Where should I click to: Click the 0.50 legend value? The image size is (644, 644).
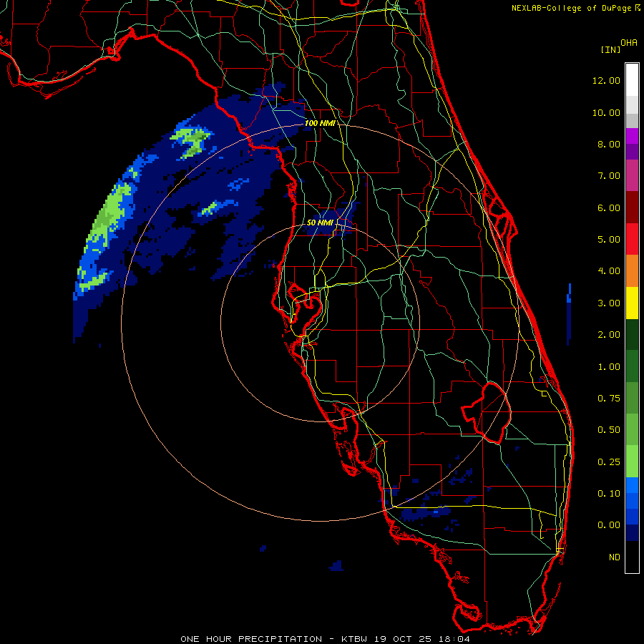click(x=609, y=430)
